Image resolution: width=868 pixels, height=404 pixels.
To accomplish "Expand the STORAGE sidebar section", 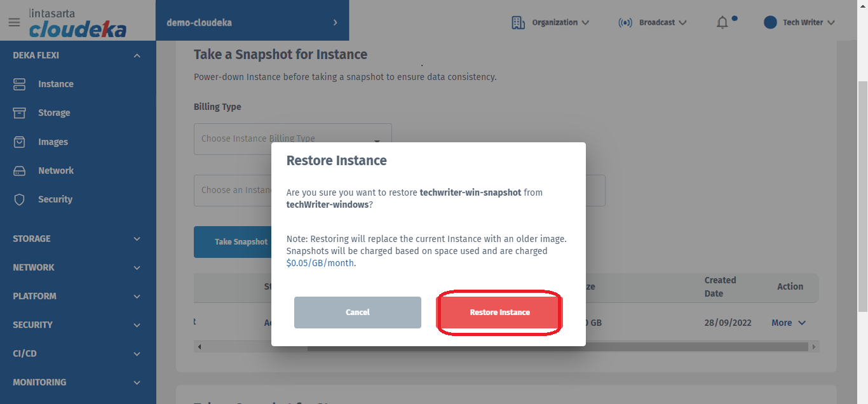I will (137, 239).
